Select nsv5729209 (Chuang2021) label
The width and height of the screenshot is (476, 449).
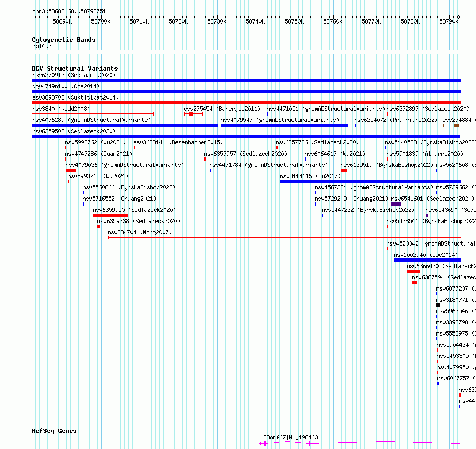[x=351, y=199]
